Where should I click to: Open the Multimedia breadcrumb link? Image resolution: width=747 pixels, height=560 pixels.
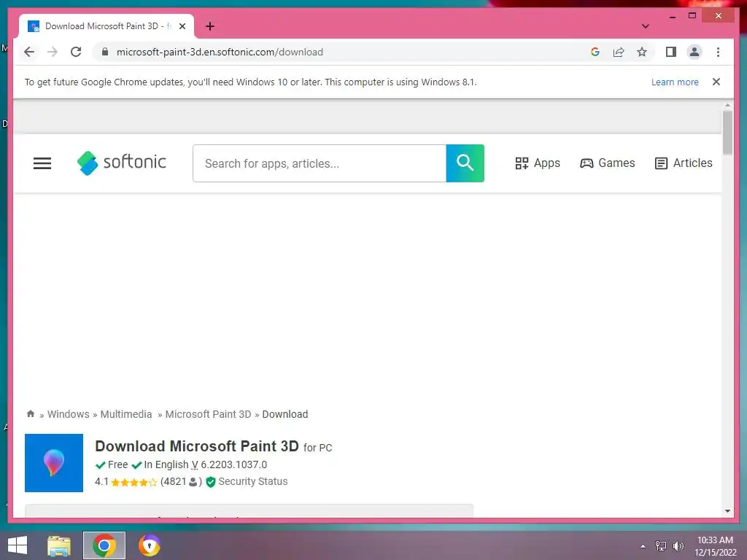tap(126, 414)
